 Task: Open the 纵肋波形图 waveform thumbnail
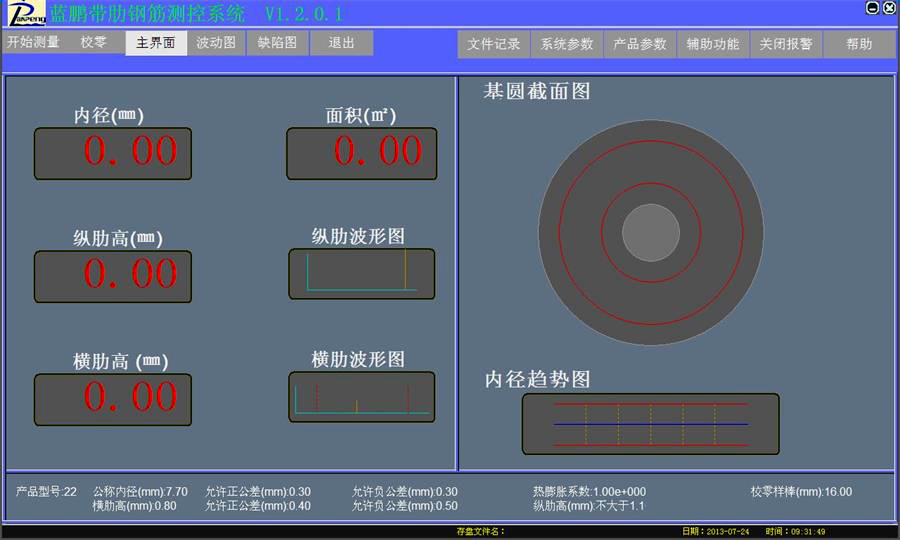(361, 273)
